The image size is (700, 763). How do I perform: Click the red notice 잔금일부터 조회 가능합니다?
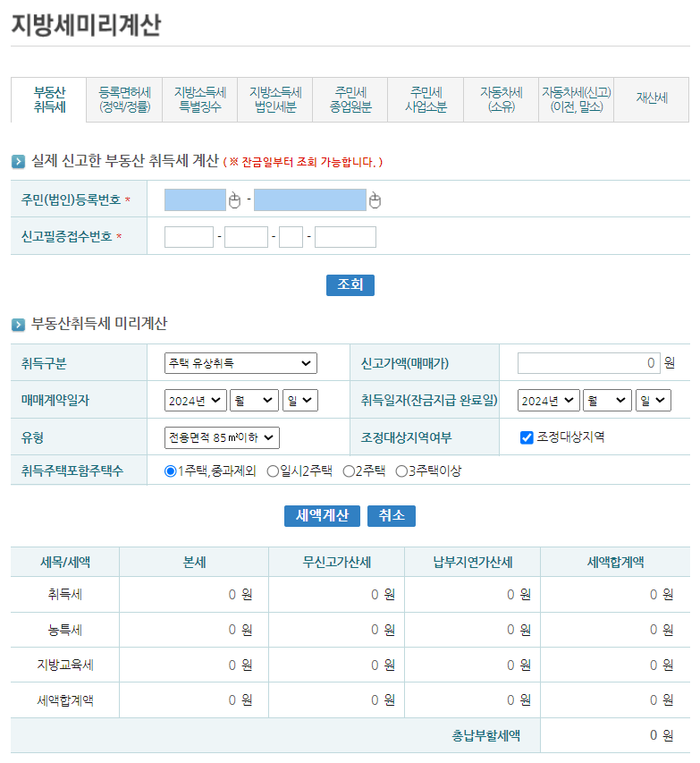(x=303, y=162)
